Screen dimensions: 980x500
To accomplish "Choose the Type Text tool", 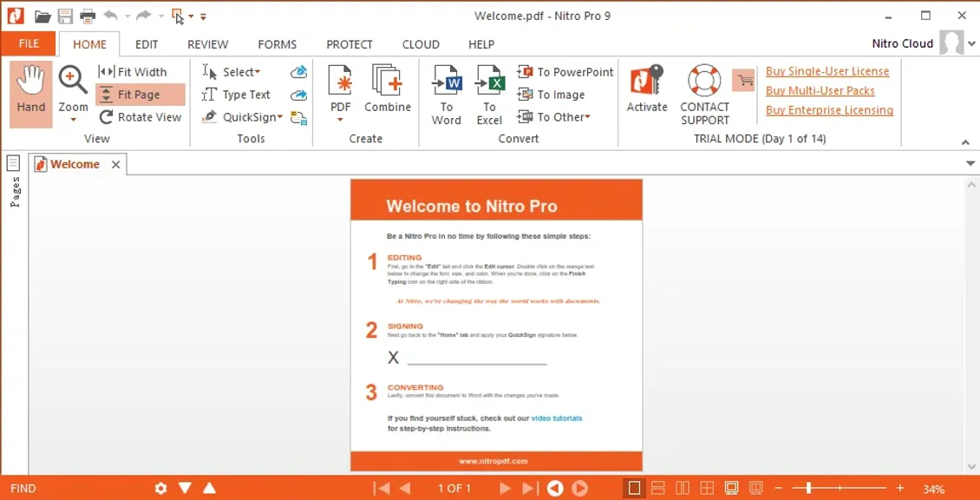I will click(x=236, y=95).
